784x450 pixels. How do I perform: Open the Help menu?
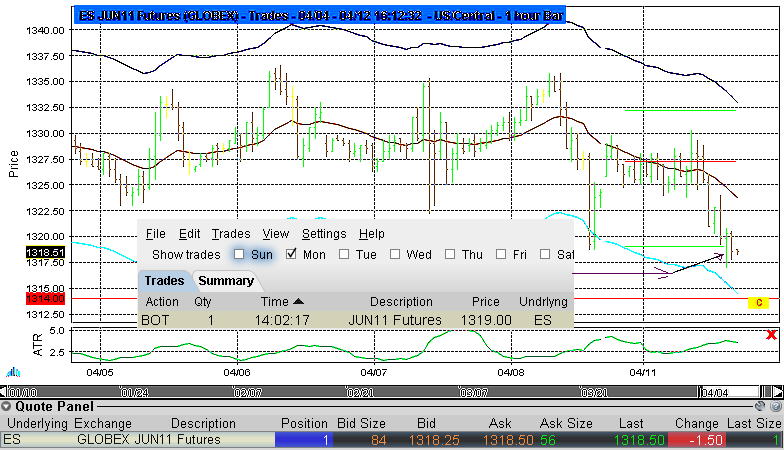click(372, 234)
